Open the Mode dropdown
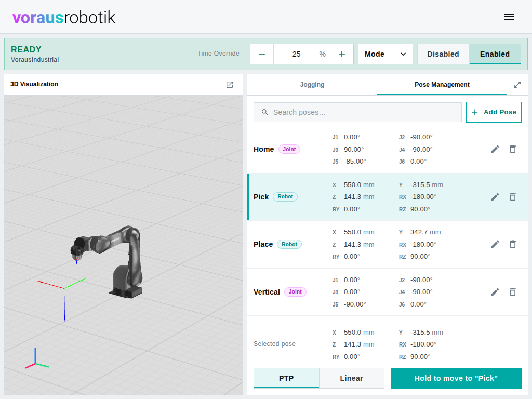532x399 pixels. click(x=385, y=54)
